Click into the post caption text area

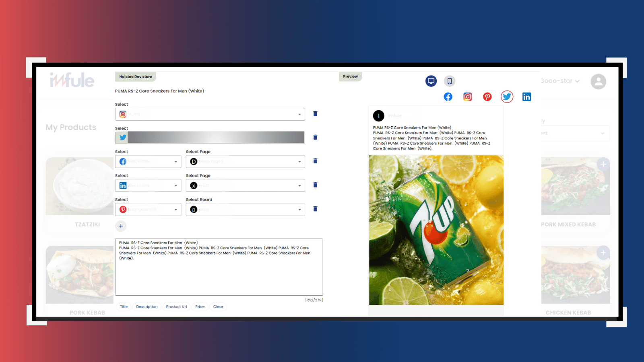[219, 267]
